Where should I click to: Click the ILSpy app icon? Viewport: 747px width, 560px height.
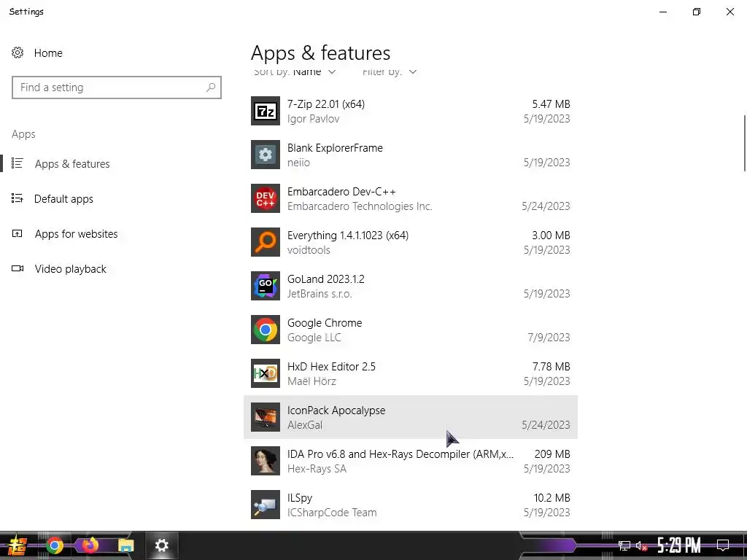(266, 505)
